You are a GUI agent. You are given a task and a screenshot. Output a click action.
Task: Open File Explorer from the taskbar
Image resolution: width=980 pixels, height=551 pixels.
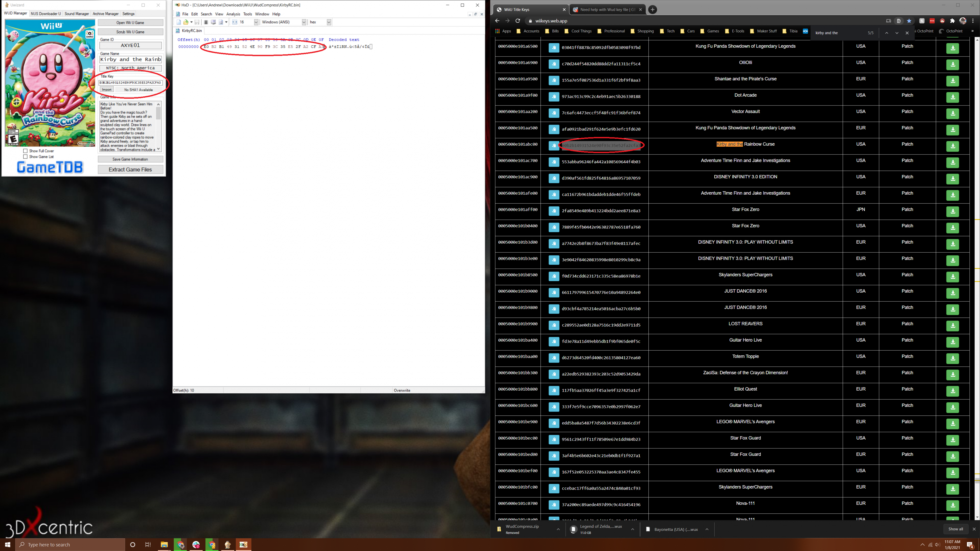[164, 545]
